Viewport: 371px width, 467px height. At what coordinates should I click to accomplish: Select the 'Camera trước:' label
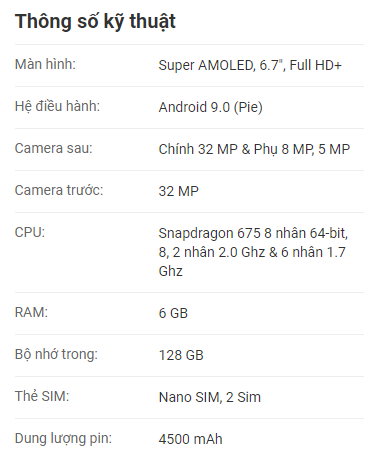pos(59,190)
